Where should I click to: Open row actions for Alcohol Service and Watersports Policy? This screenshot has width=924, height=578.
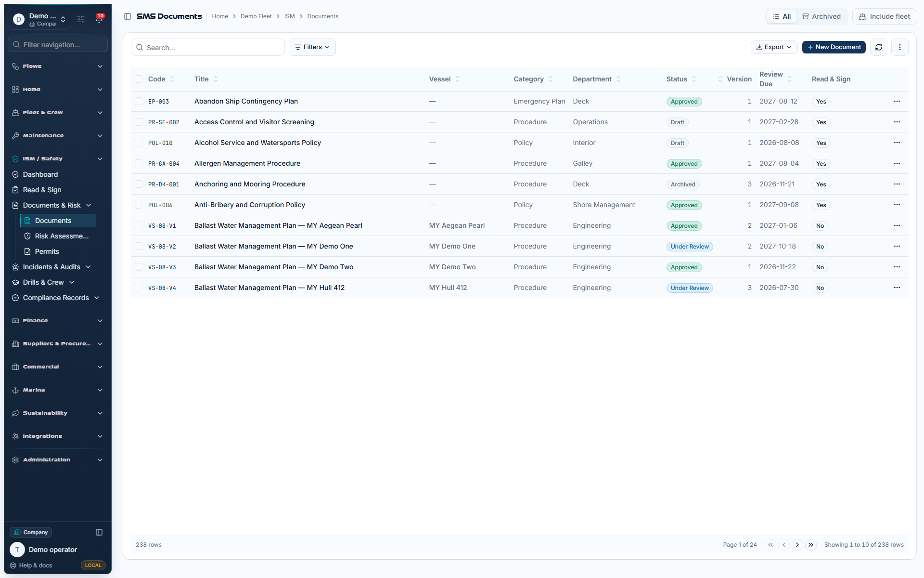point(897,143)
